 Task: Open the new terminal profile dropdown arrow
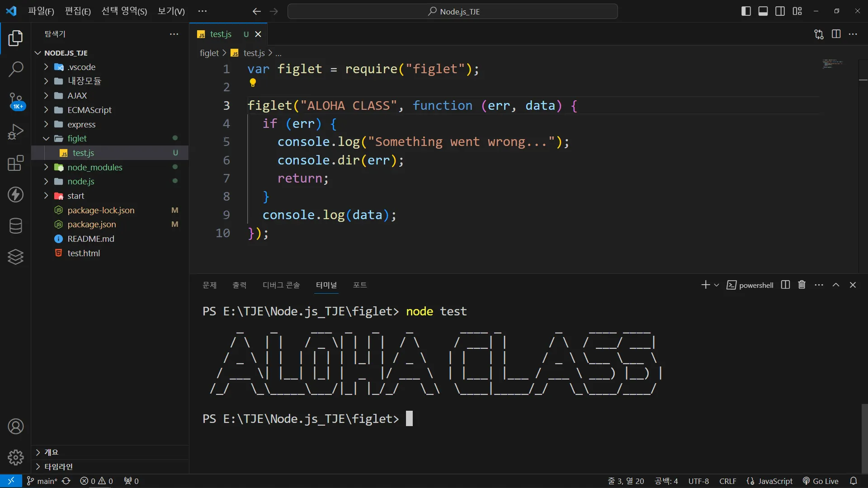click(717, 285)
